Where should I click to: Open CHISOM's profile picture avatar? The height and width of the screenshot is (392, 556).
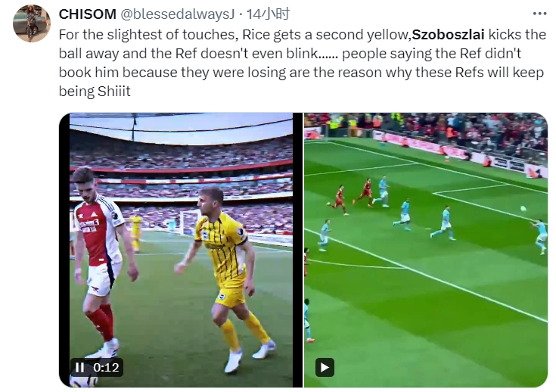pos(32,23)
